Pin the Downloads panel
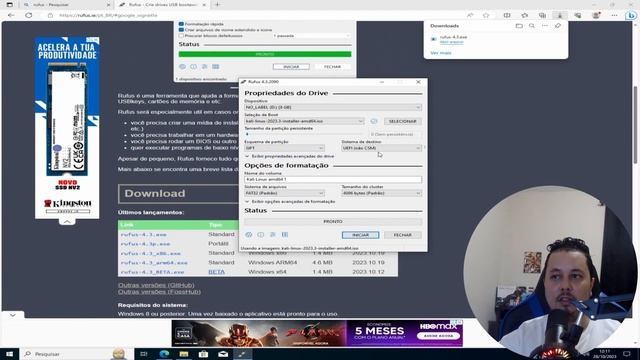Screen dimensions: 640x360 coord(558,26)
